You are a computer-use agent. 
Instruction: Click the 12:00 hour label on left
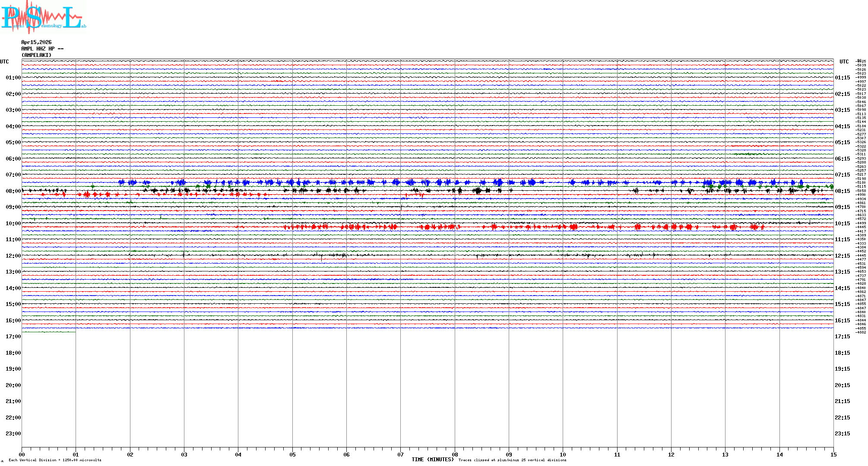click(13, 256)
